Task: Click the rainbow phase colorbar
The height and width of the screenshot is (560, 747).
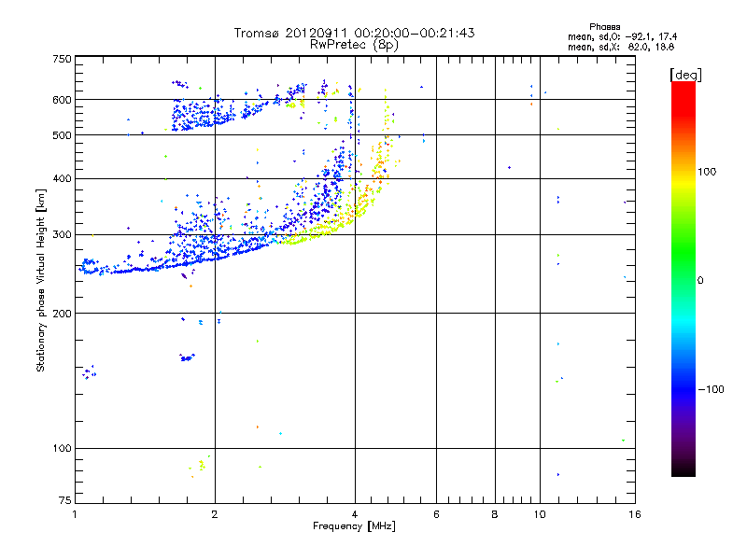Action: click(x=684, y=278)
